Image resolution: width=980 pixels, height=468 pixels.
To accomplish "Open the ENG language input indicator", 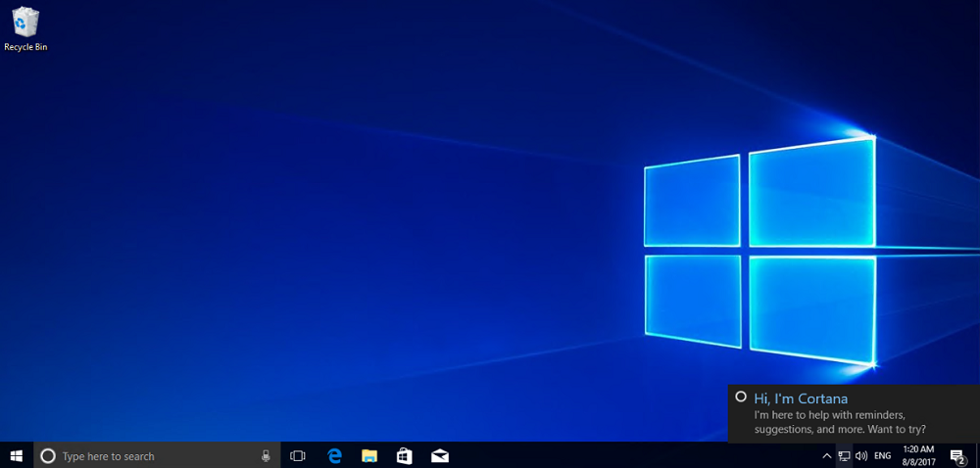I will 883,456.
